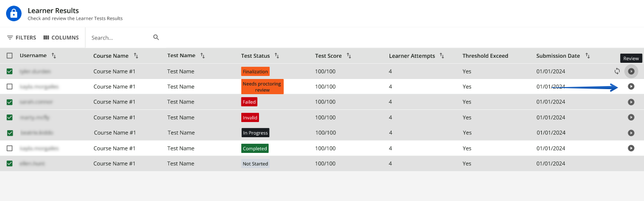The height and width of the screenshot is (201, 644).
Task: Click the lock icon beside Learner Results
Action: [x=14, y=13]
